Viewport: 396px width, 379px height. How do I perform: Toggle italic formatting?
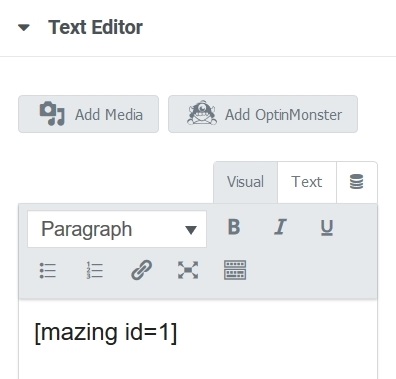click(280, 227)
